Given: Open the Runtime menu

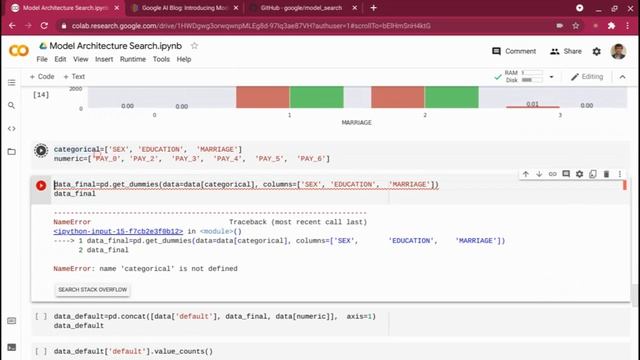Looking at the screenshot, I should [133, 59].
